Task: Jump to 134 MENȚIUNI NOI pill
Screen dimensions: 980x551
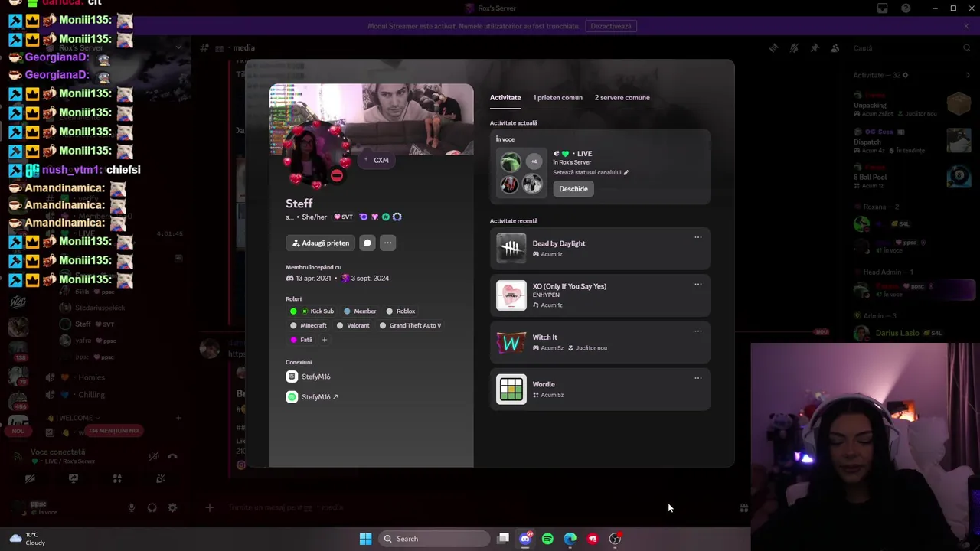Action: pyautogui.click(x=114, y=431)
